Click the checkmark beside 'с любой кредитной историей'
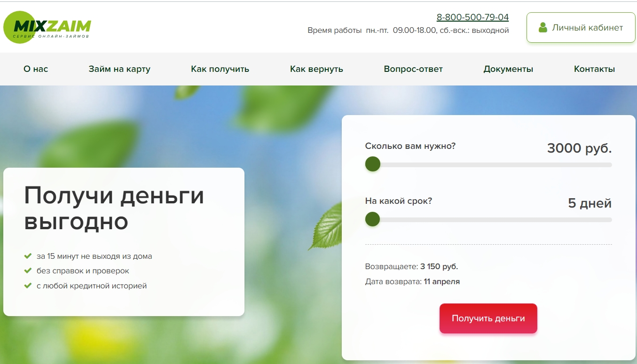Viewport: 637px width, 364px height. tap(28, 286)
